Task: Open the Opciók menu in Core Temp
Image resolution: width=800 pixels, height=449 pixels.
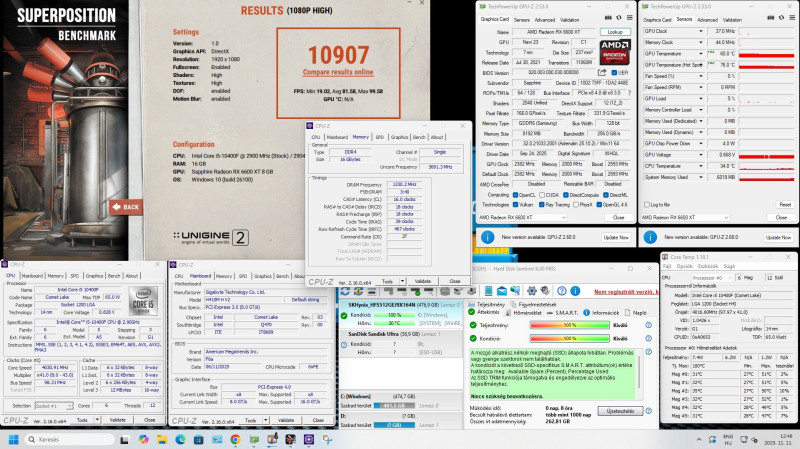Action: point(684,266)
